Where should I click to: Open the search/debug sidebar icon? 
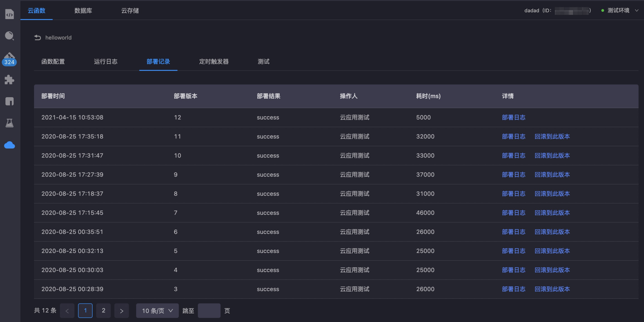(9, 36)
